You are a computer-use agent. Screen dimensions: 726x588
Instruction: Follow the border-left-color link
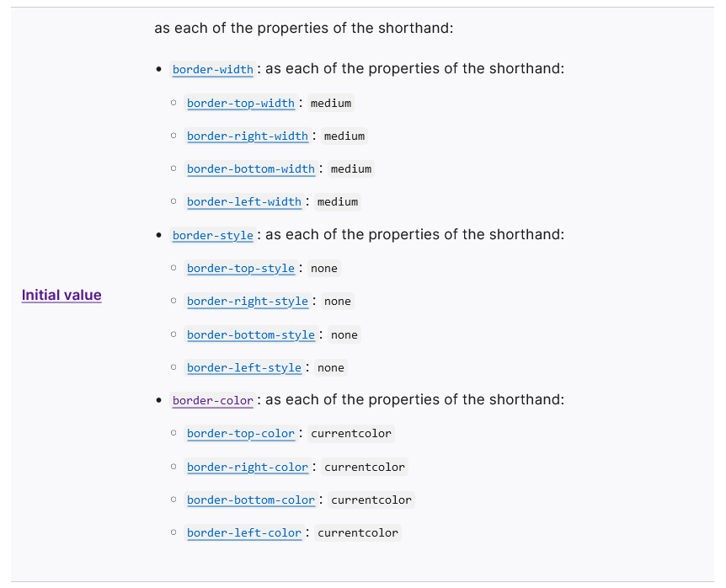coord(244,533)
